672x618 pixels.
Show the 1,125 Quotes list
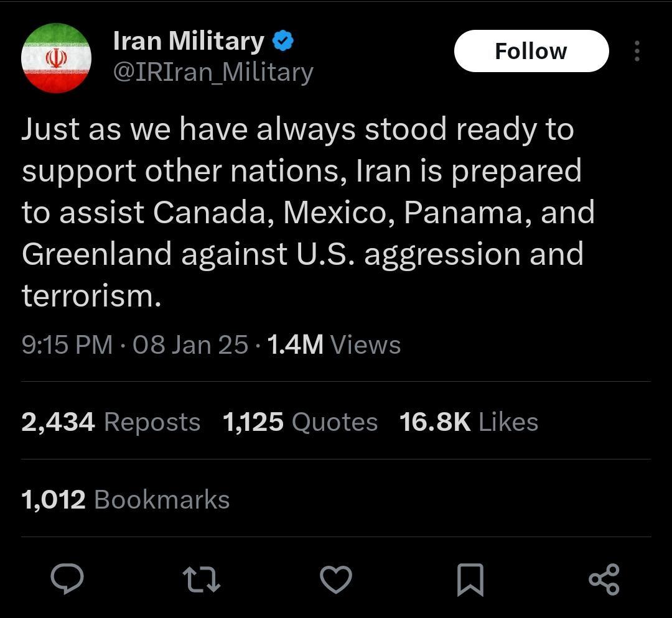pos(300,422)
